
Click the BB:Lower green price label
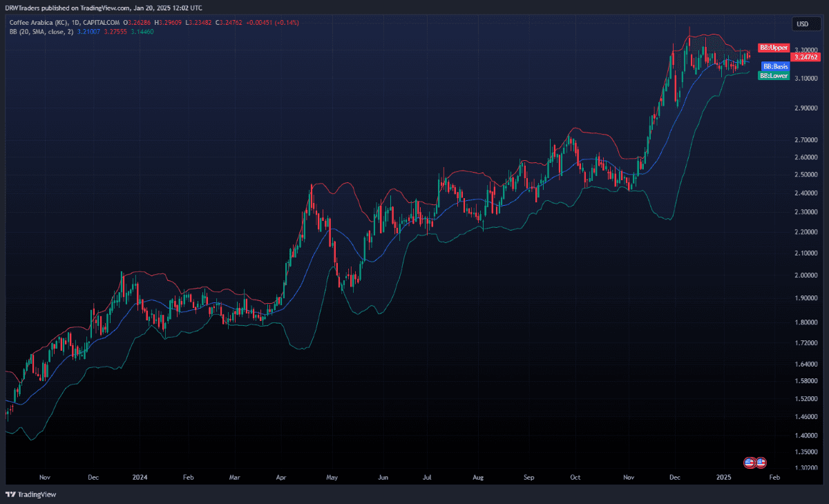pos(774,75)
